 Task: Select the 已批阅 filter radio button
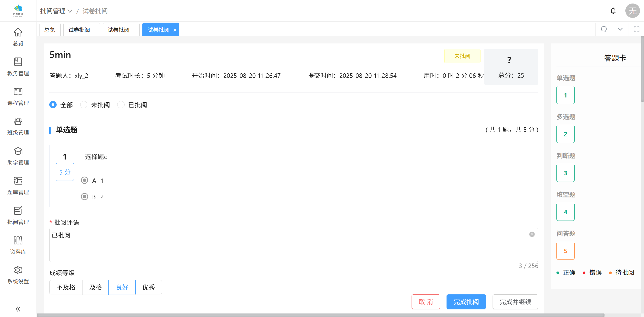tap(121, 105)
